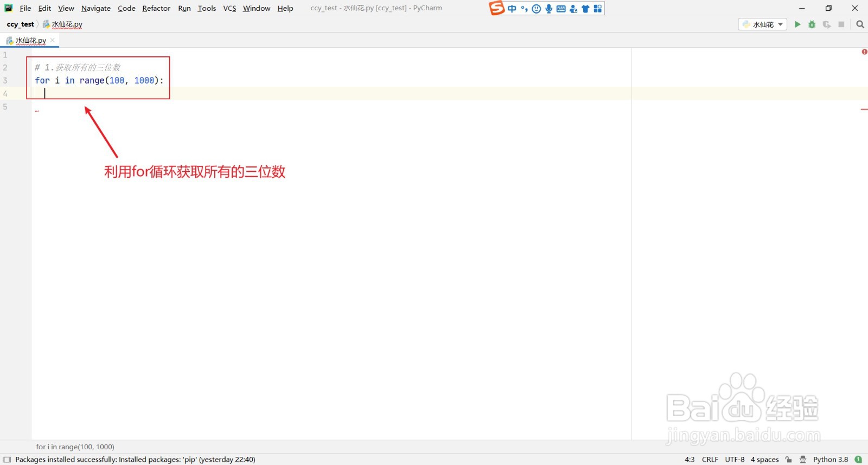Click the Sogou user account icon
868x465 pixels.
tap(573, 9)
